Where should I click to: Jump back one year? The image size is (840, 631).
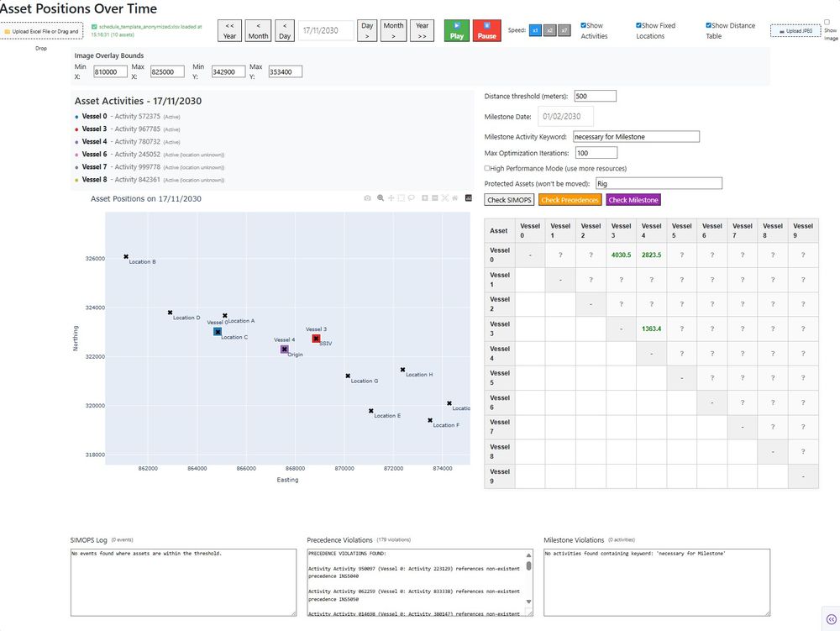click(x=229, y=30)
